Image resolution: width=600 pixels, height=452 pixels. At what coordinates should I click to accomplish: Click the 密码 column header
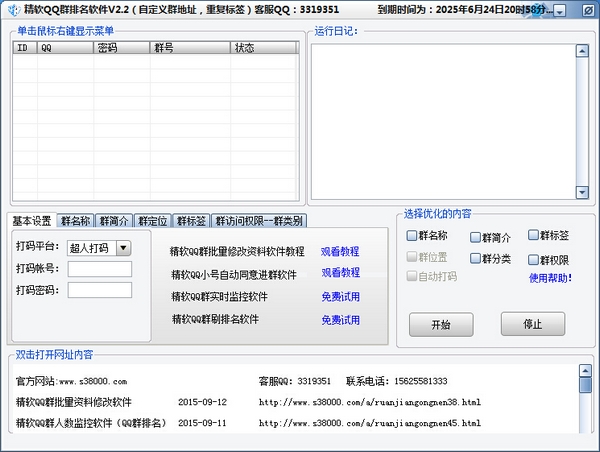(x=121, y=47)
